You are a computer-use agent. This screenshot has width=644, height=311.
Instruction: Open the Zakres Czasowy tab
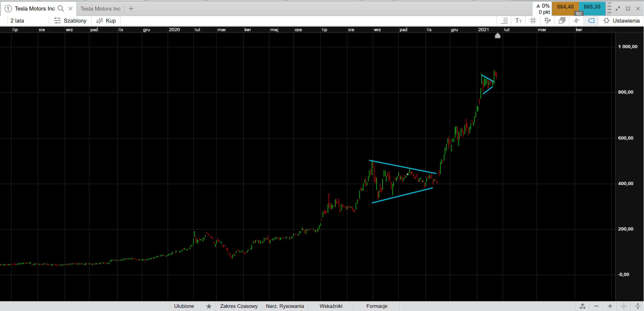click(x=239, y=306)
